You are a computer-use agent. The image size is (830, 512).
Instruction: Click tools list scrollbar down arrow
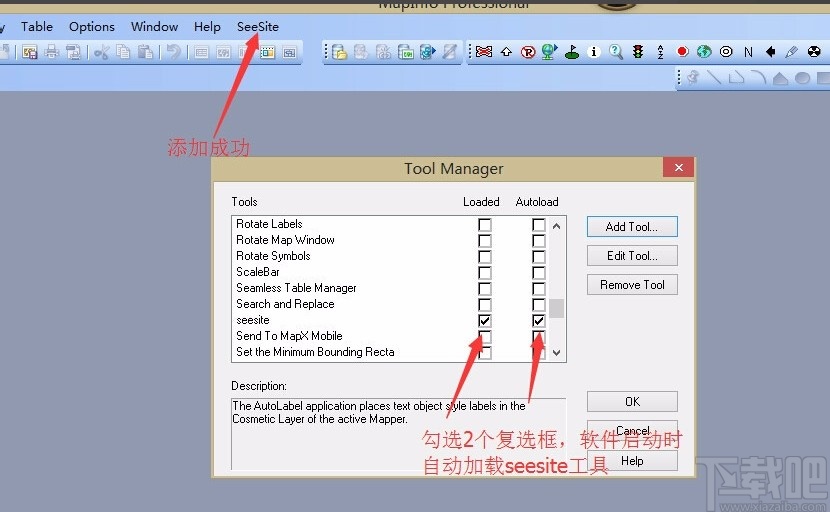[556, 353]
